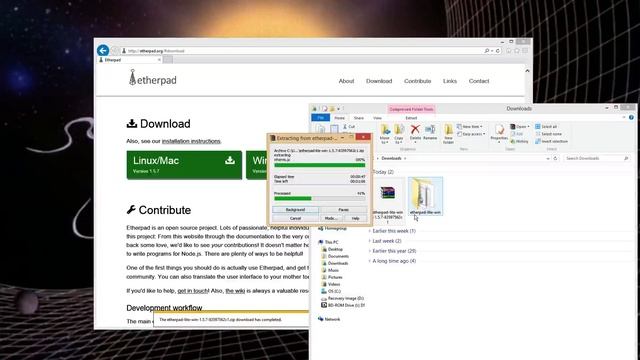Click the Etherpad logo on the website
The image size is (640, 360).
(x=153, y=78)
